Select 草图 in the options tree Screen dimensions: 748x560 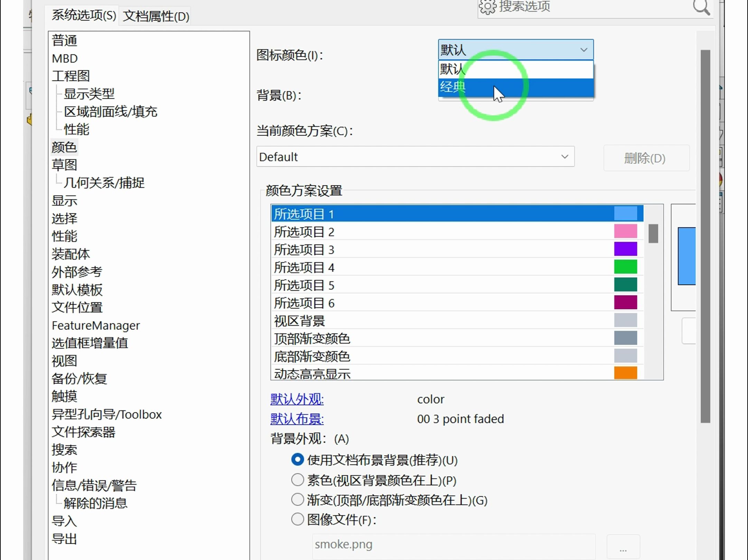coord(64,165)
